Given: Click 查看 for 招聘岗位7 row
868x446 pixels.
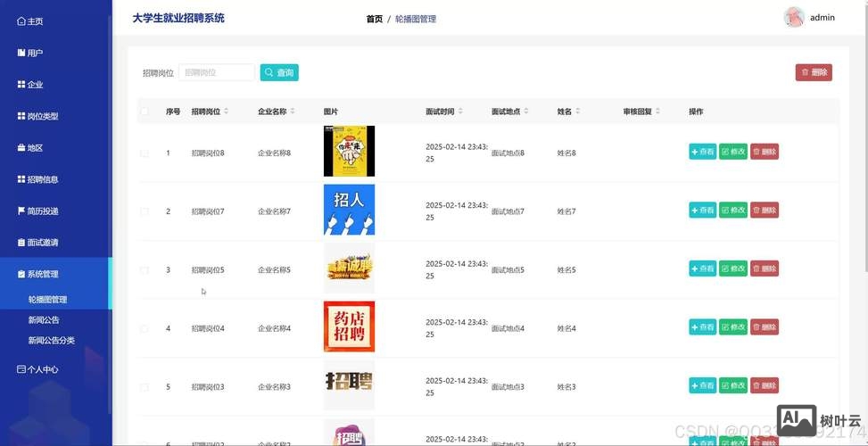Looking at the screenshot, I should 702,211.
